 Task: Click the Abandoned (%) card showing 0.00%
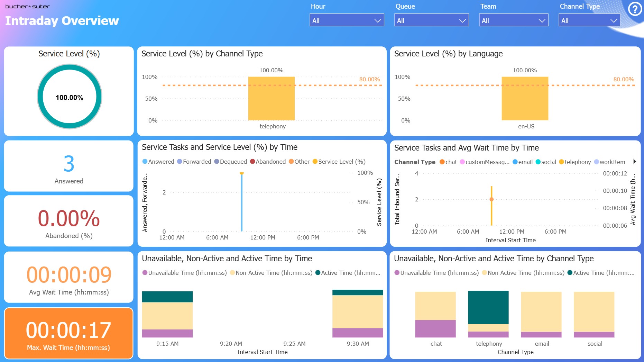(69, 221)
